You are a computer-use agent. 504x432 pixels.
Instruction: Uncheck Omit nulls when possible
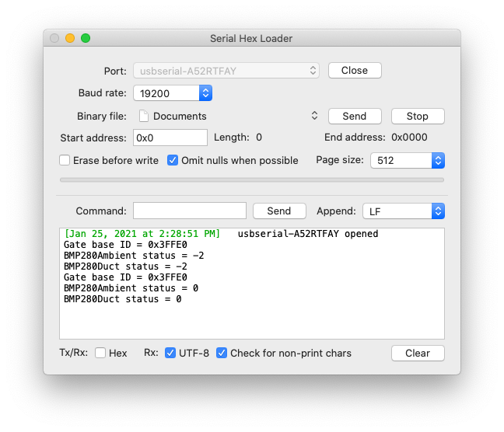(x=173, y=160)
